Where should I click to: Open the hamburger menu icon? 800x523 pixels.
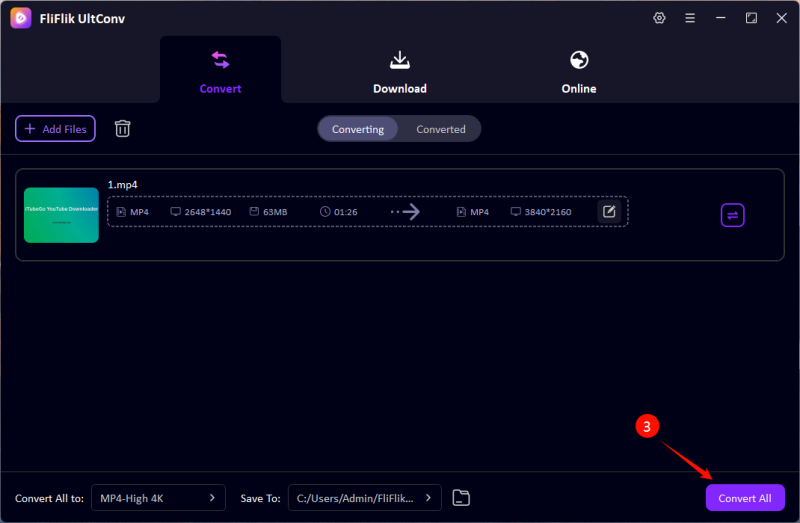pos(690,18)
